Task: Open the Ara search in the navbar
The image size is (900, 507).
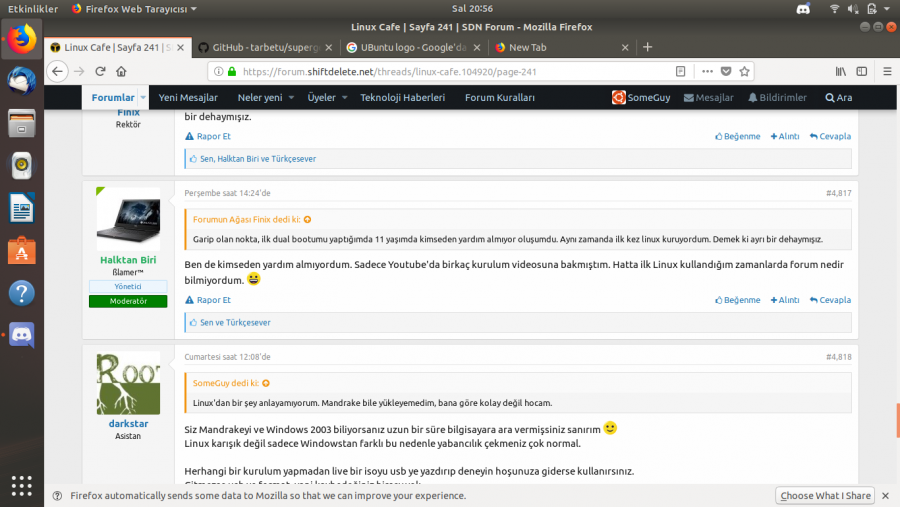Action: point(839,98)
